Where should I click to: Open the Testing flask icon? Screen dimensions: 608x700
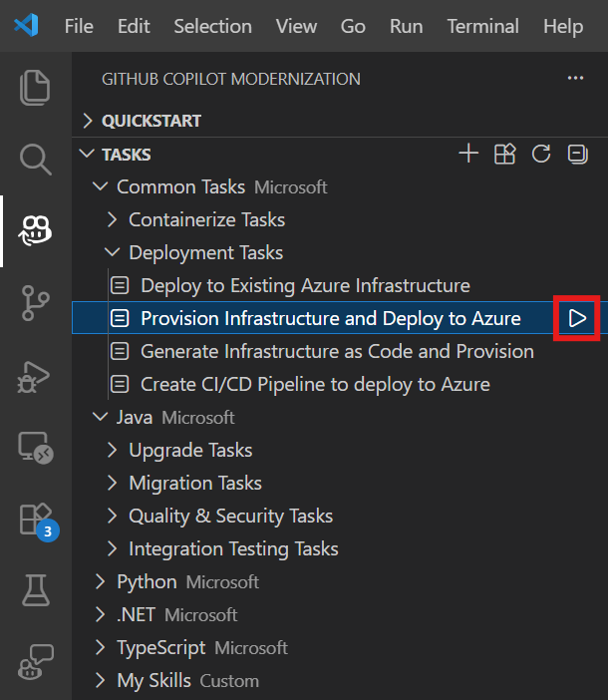[x=36, y=589]
